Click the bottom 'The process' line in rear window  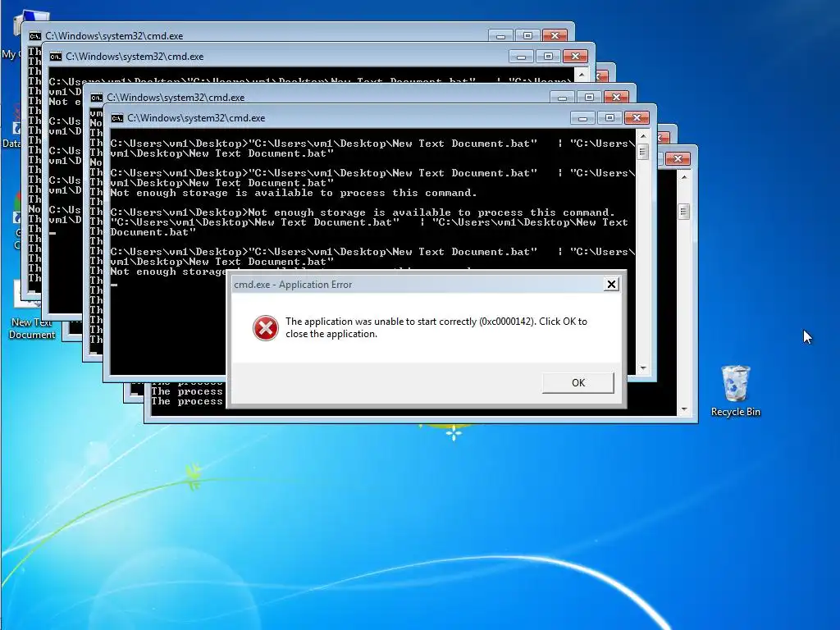(186, 401)
